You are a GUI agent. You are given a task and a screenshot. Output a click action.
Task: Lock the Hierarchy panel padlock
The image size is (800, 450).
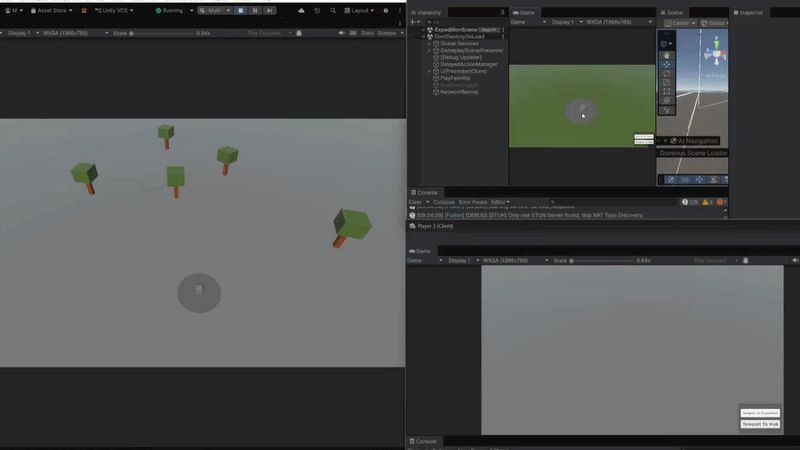pos(502,12)
